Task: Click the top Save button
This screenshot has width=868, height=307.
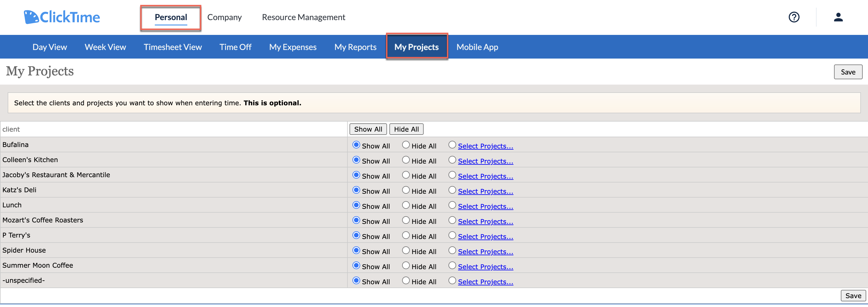Action: click(x=848, y=72)
